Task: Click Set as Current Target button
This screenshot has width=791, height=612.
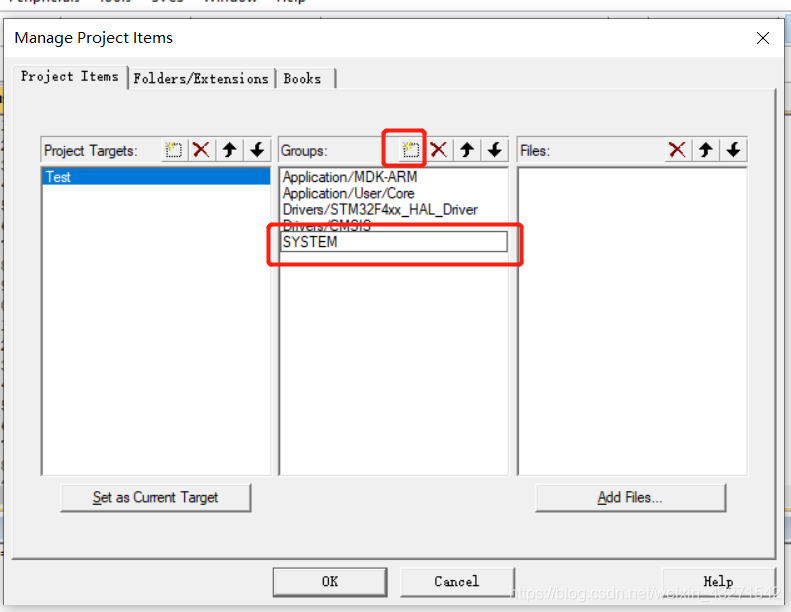Action: (155, 497)
